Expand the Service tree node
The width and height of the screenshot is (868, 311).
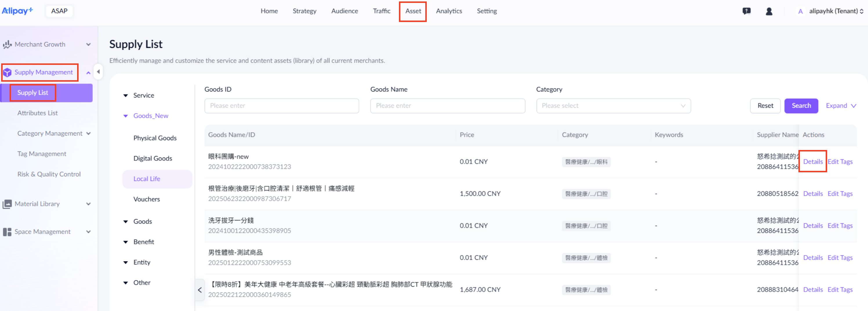click(x=126, y=96)
